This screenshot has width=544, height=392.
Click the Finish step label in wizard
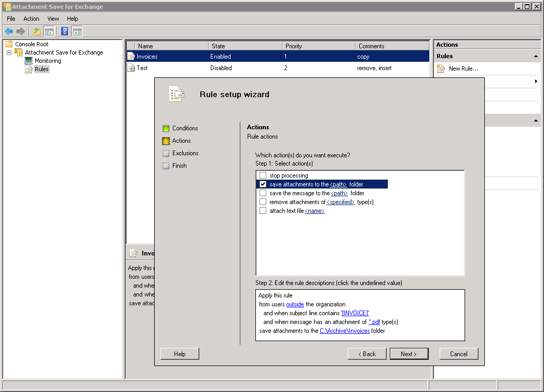coord(180,166)
